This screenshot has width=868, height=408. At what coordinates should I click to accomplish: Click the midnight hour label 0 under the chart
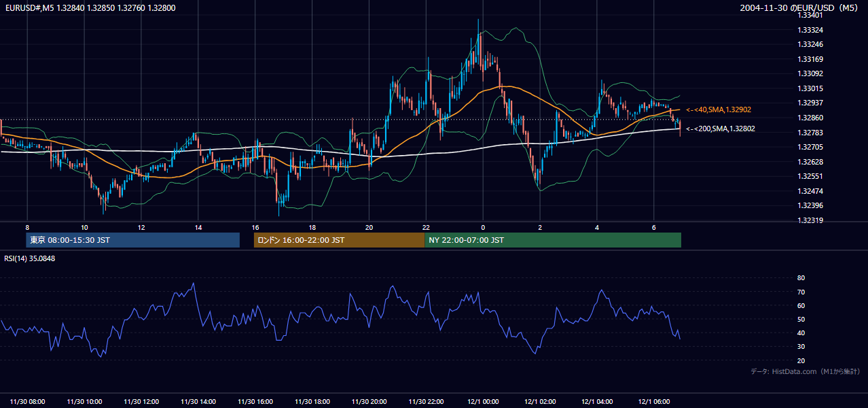click(483, 227)
